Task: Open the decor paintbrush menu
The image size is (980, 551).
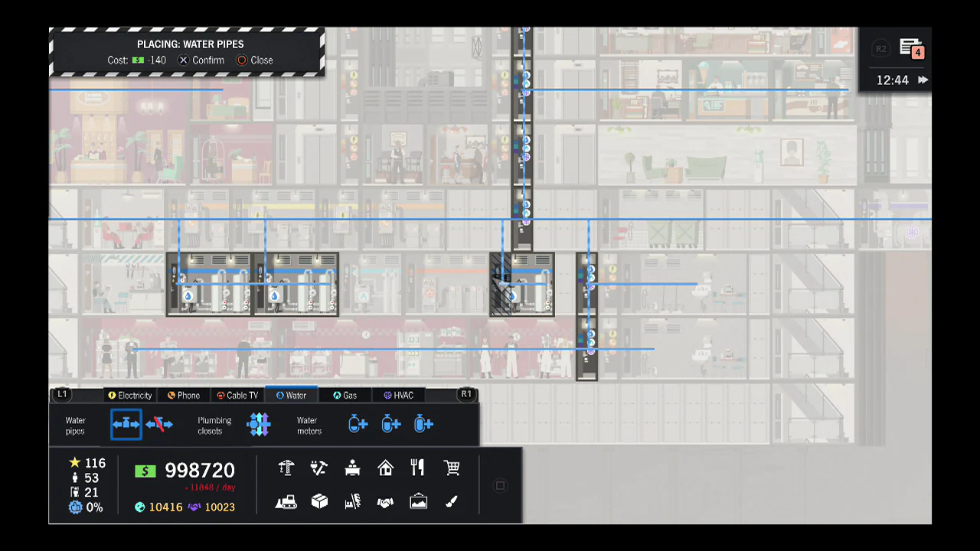Action: pyautogui.click(x=451, y=501)
